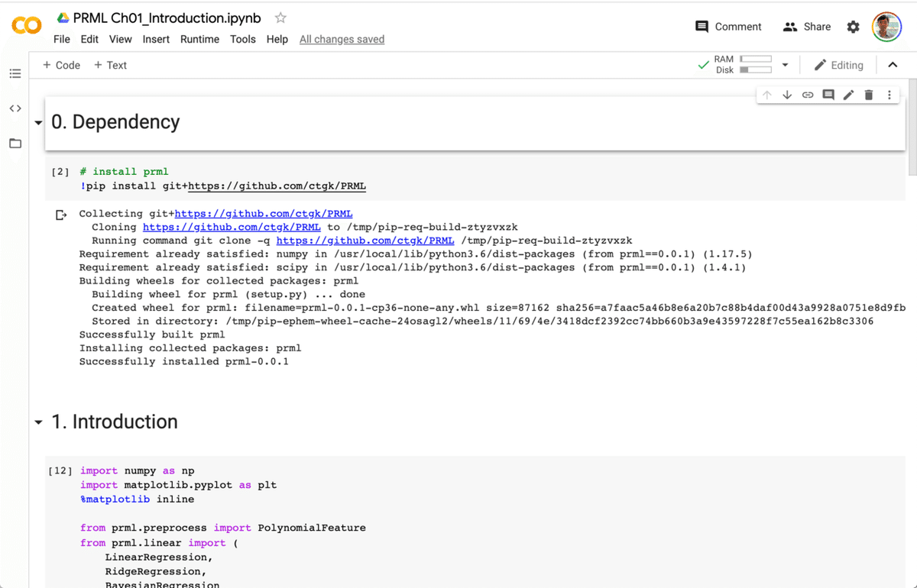Screen dimensions: 917x588
Task: Open the table of contents sidebar
Action: (15, 73)
